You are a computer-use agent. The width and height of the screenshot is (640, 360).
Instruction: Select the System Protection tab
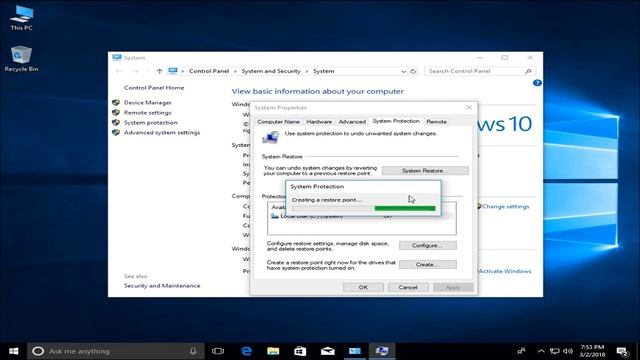tap(396, 121)
